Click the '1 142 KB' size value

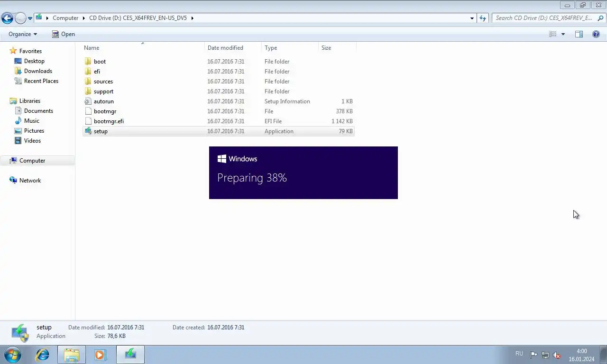click(x=342, y=121)
